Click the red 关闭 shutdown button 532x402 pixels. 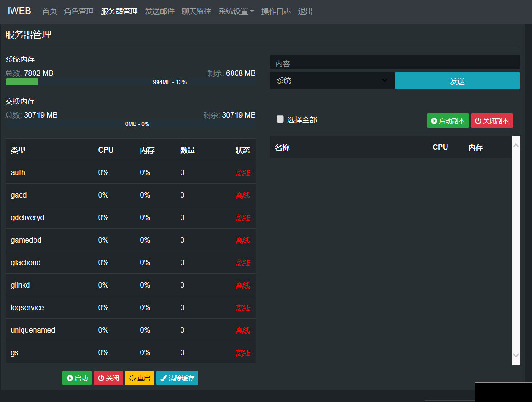pyautogui.click(x=108, y=378)
